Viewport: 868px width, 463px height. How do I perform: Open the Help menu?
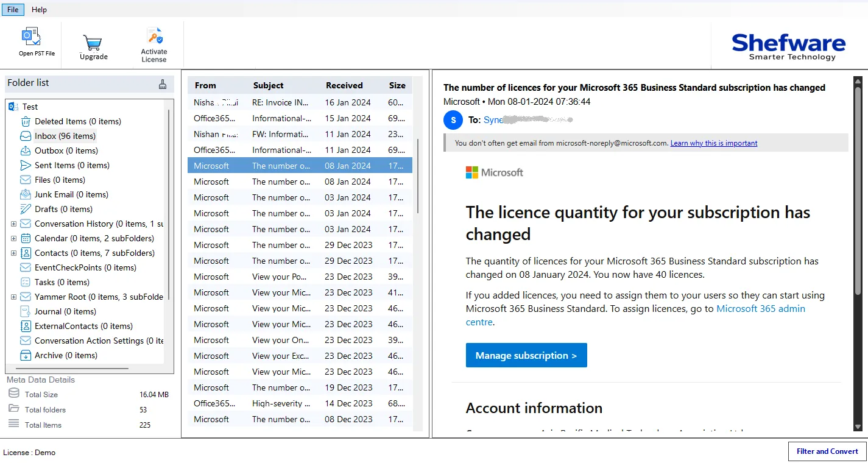point(39,10)
